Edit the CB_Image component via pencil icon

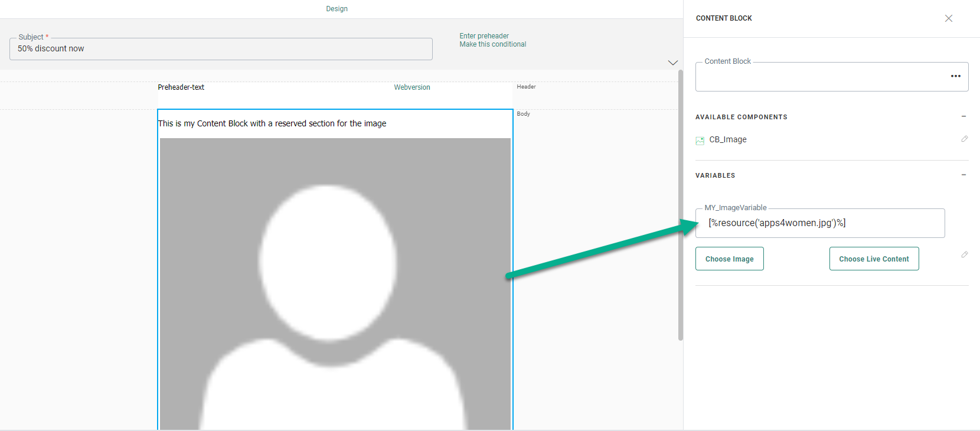point(964,139)
